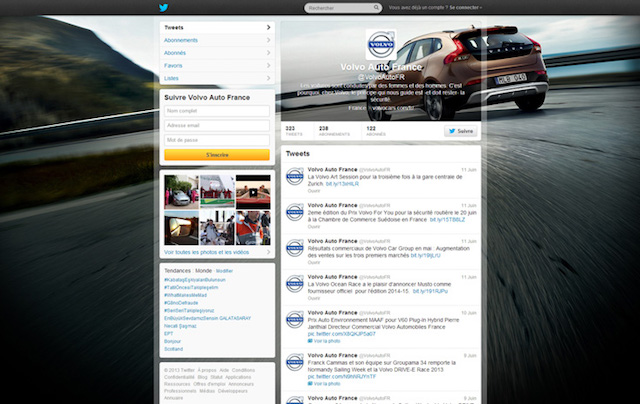Open the orange jacket photo thumbnail
Image resolution: width=640 pixels, height=404 pixels.
(x=253, y=228)
